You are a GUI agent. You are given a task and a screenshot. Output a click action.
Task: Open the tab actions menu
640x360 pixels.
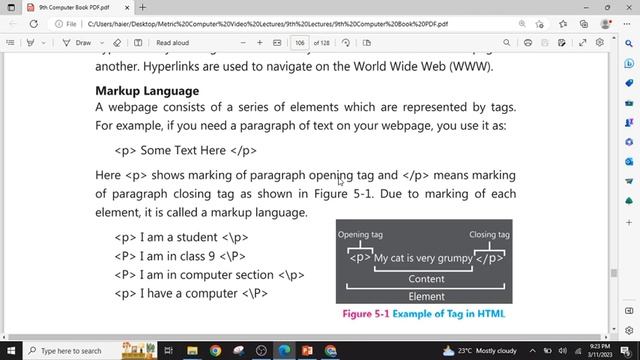click(x=11, y=7)
